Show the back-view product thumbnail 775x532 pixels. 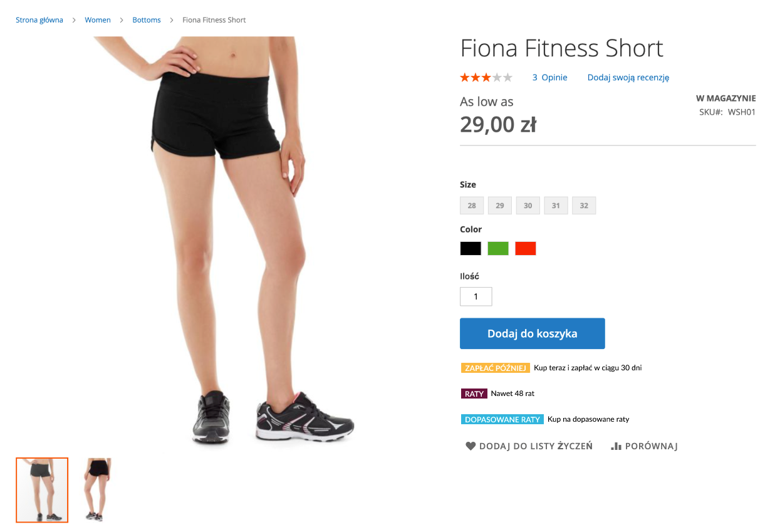point(96,490)
